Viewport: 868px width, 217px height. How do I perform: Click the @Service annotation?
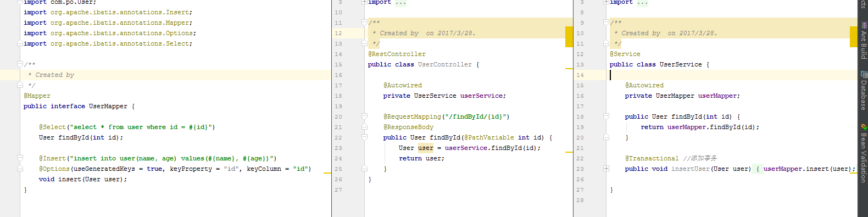click(625, 54)
